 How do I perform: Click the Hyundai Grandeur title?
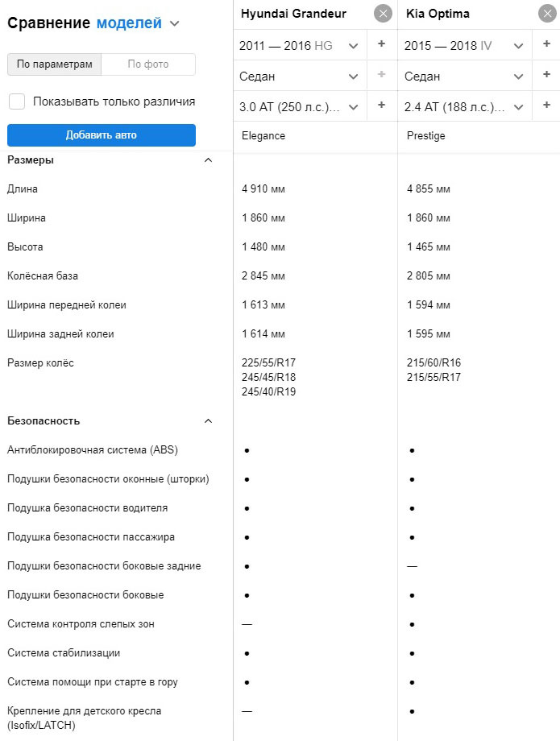click(293, 14)
